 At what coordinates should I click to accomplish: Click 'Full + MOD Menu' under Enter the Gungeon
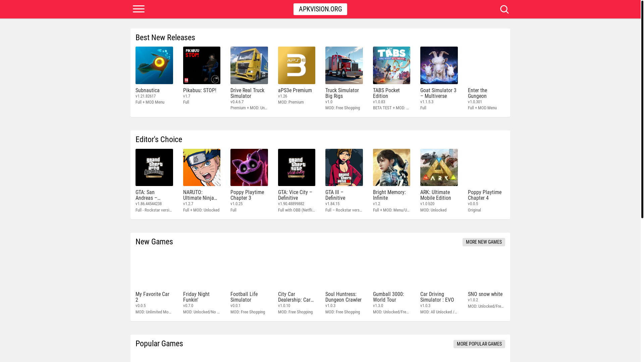[482, 108]
